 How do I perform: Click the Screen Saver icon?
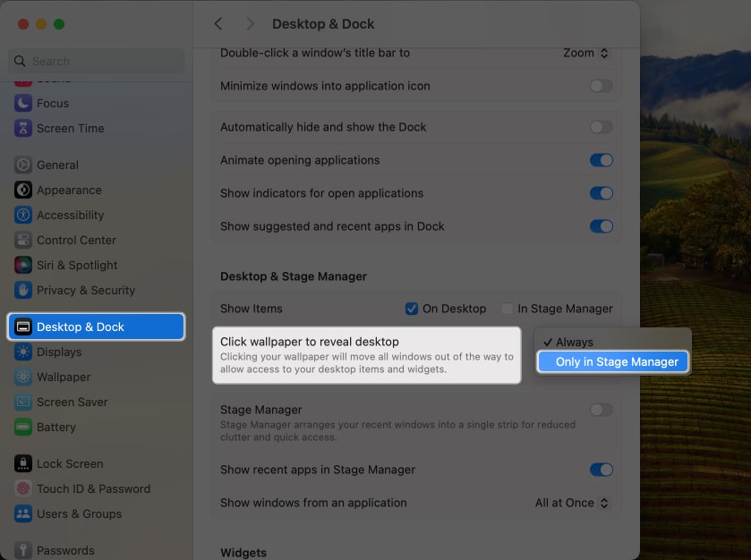[x=23, y=402]
